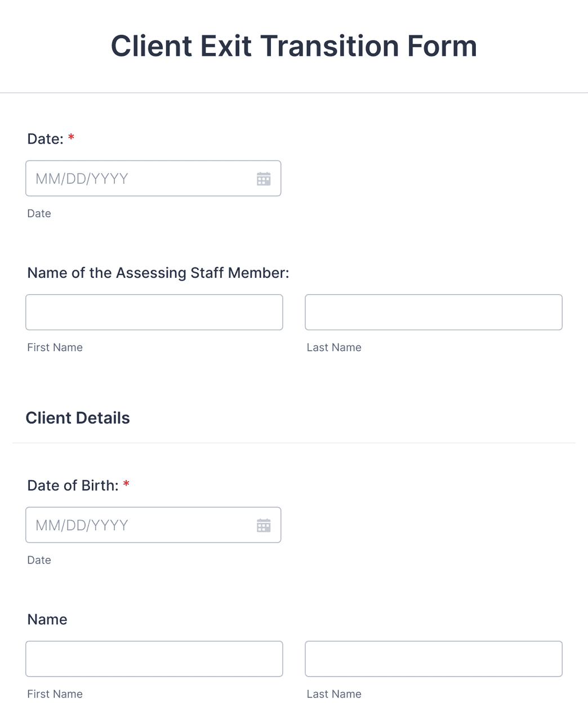Click the calendar icon under Client Details

click(x=264, y=525)
